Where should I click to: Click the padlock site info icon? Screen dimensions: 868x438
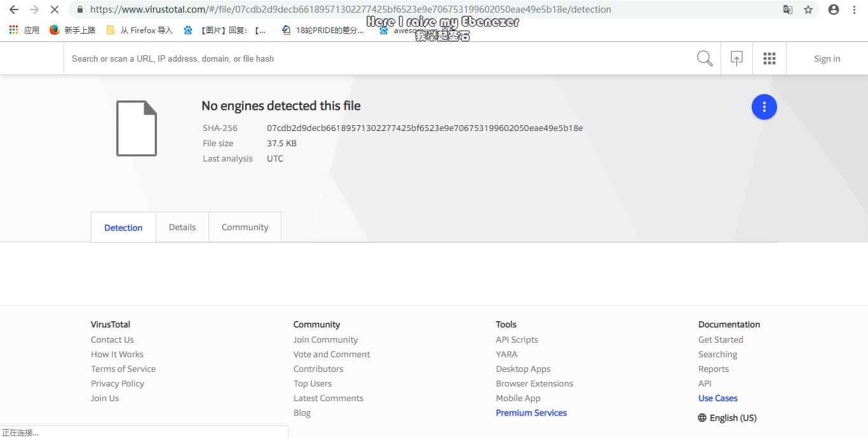pyautogui.click(x=79, y=10)
